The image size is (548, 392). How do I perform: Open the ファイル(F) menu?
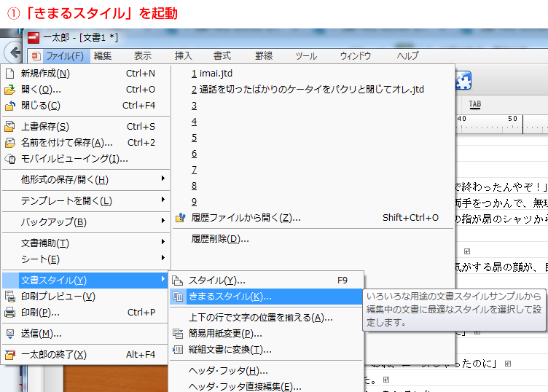click(x=65, y=56)
